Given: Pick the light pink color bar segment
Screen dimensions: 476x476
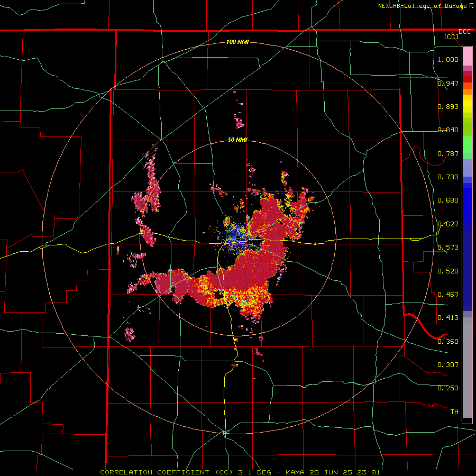Looking at the screenshot, I should [x=467, y=57].
